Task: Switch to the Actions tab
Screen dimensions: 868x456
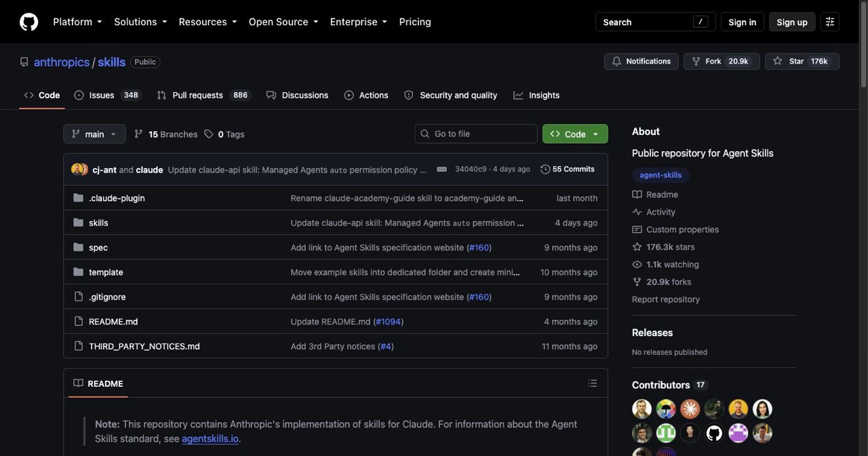Action: pyautogui.click(x=366, y=95)
